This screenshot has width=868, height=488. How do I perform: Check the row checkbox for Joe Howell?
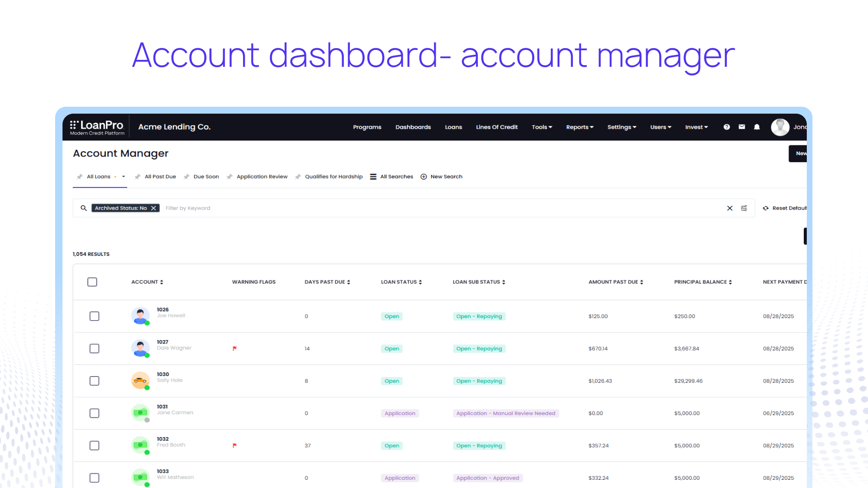tap(94, 316)
